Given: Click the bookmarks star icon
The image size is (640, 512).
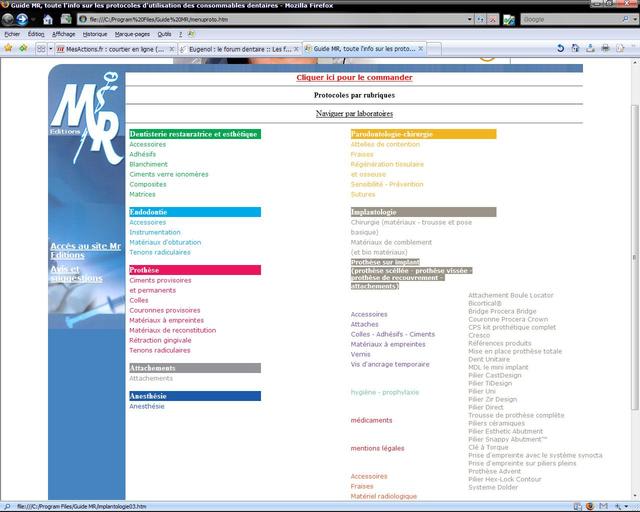Looking at the screenshot, I should coord(9,48).
